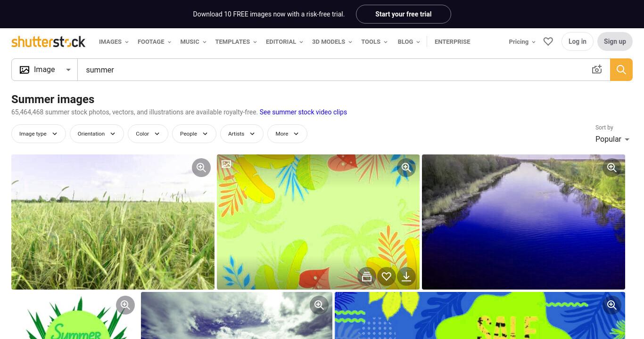Image resolution: width=644 pixels, height=339 pixels.
Task: Open the blue SALE banner image
Action: click(480, 315)
